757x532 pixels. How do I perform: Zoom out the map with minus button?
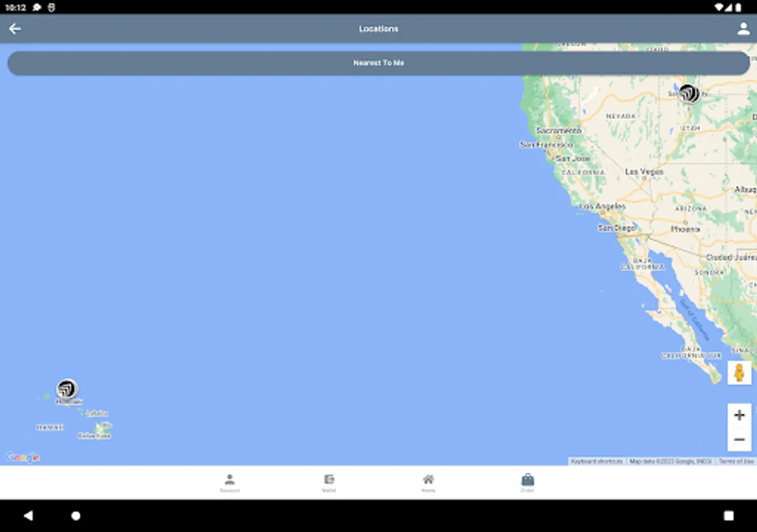coord(739,439)
